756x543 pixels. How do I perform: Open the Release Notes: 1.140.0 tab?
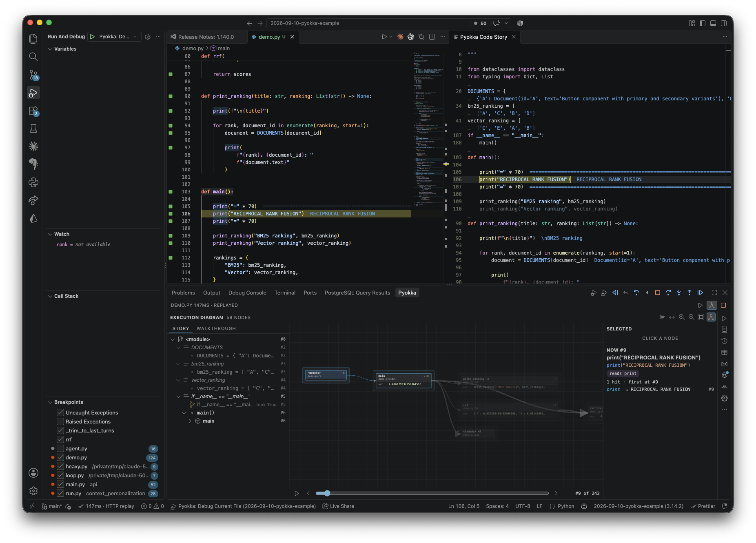tap(206, 37)
